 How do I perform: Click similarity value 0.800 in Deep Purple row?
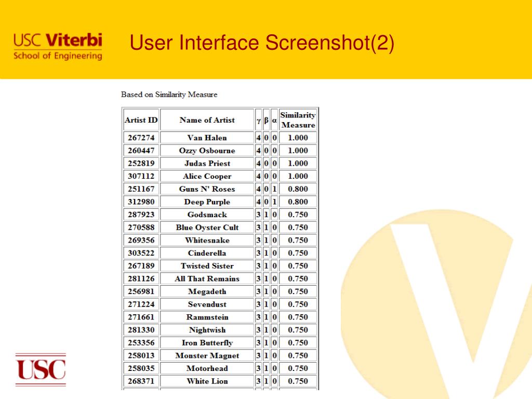click(x=298, y=202)
